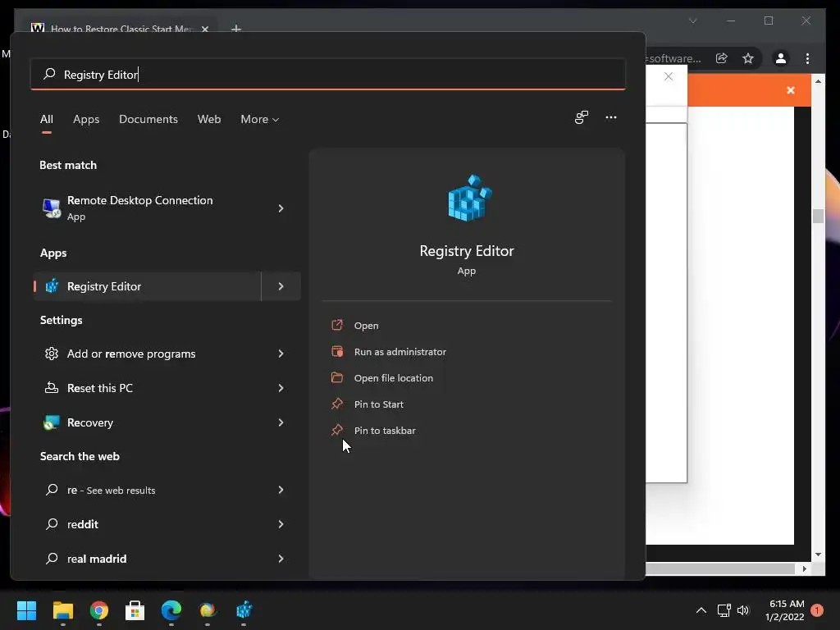Click the large Registry Editor cube icon

tap(469, 198)
